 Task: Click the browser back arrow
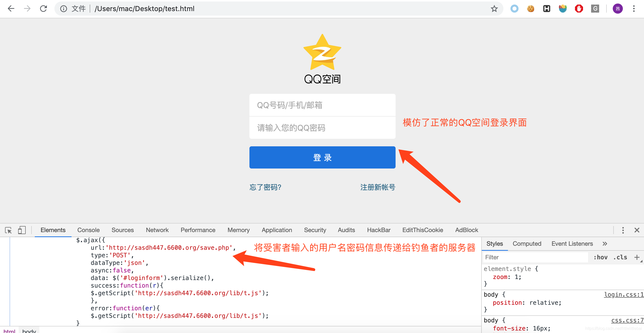pyautogui.click(x=11, y=9)
